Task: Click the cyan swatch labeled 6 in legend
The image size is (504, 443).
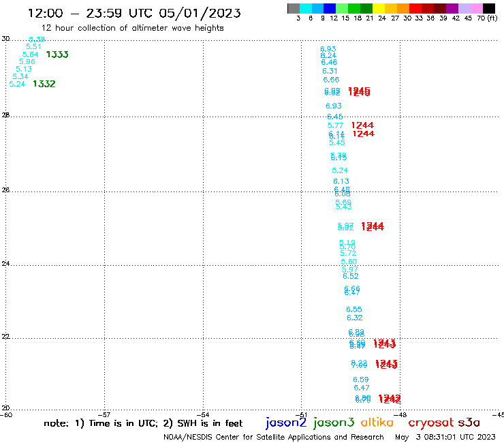Action: point(306,8)
